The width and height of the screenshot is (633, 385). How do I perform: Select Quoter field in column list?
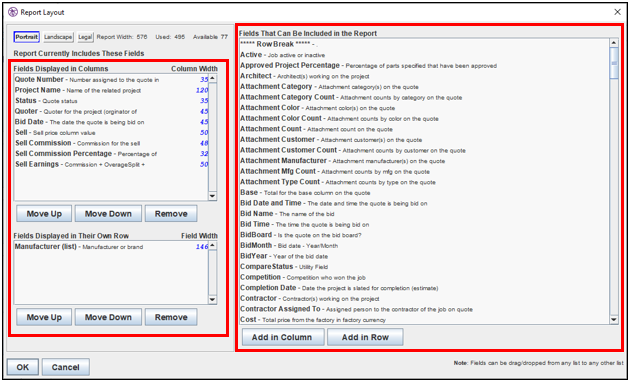pyautogui.click(x=111, y=111)
